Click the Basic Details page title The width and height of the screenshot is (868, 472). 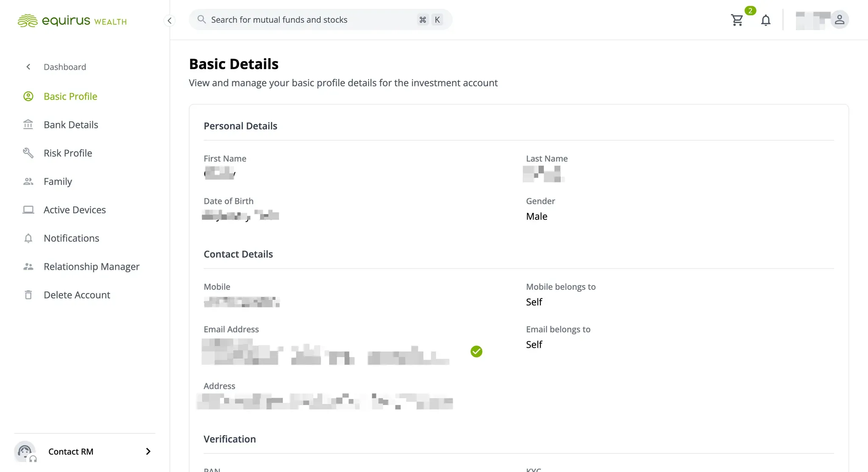point(234,64)
